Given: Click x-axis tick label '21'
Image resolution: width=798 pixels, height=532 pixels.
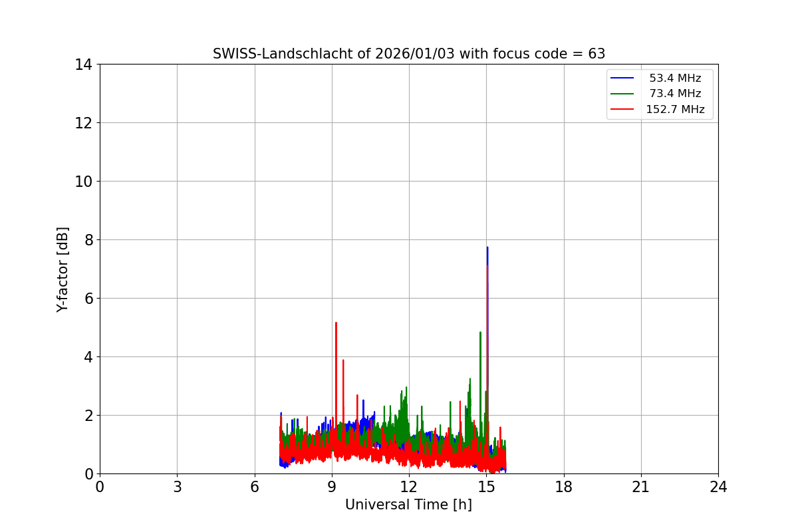Looking at the screenshot, I should (641, 487).
